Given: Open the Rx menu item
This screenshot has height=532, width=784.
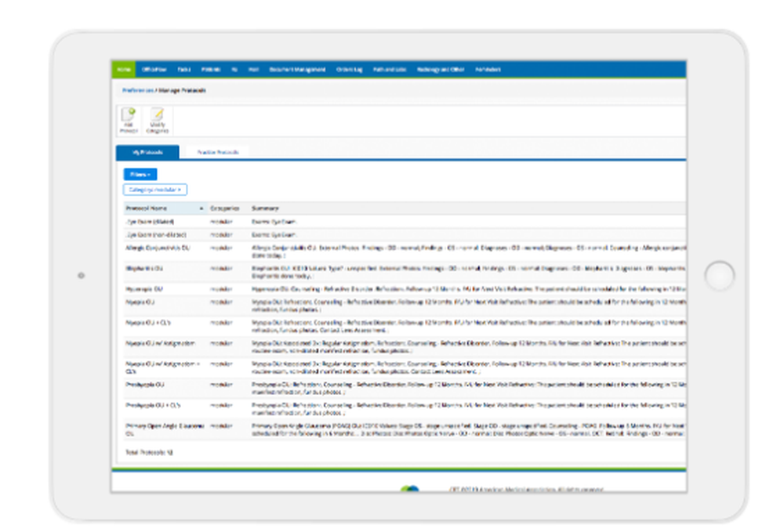Looking at the screenshot, I should pyautogui.click(x=234, y=70).
